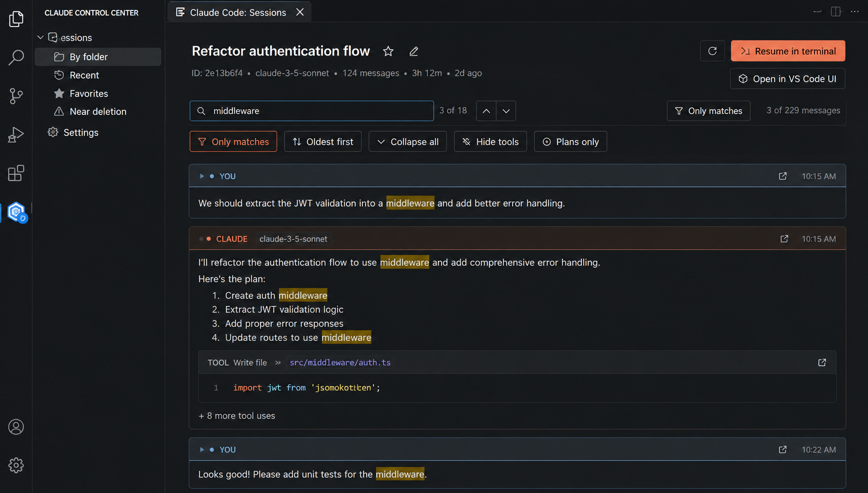Select the By folder view
The width and height of the screenshot is (868, 493).
pyautogui.click(x=98, y=57)
